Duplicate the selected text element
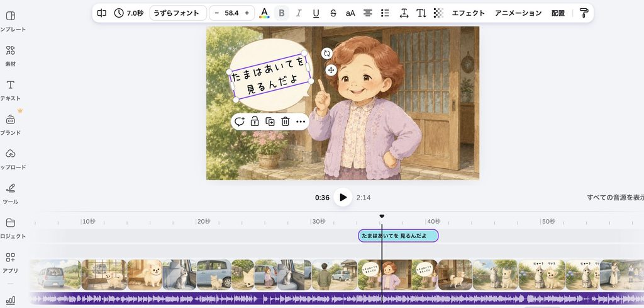644x308 pixels. pyautogui.click(x=270, y=122)
